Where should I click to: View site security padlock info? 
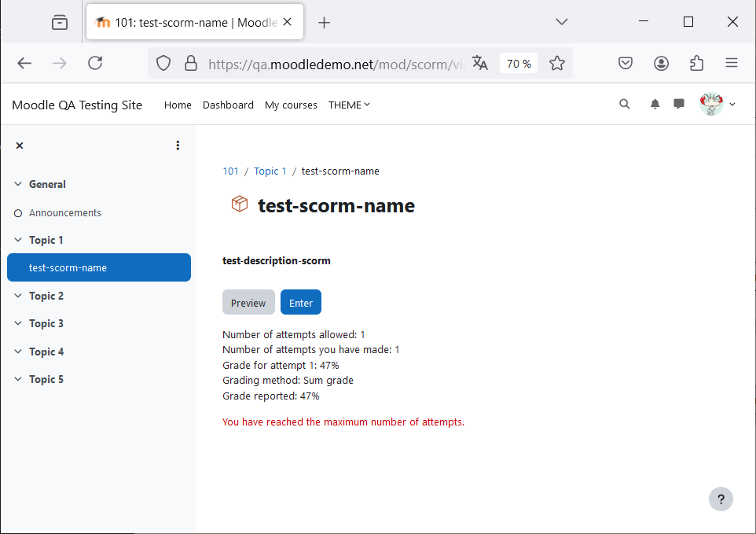coord(191,63)
